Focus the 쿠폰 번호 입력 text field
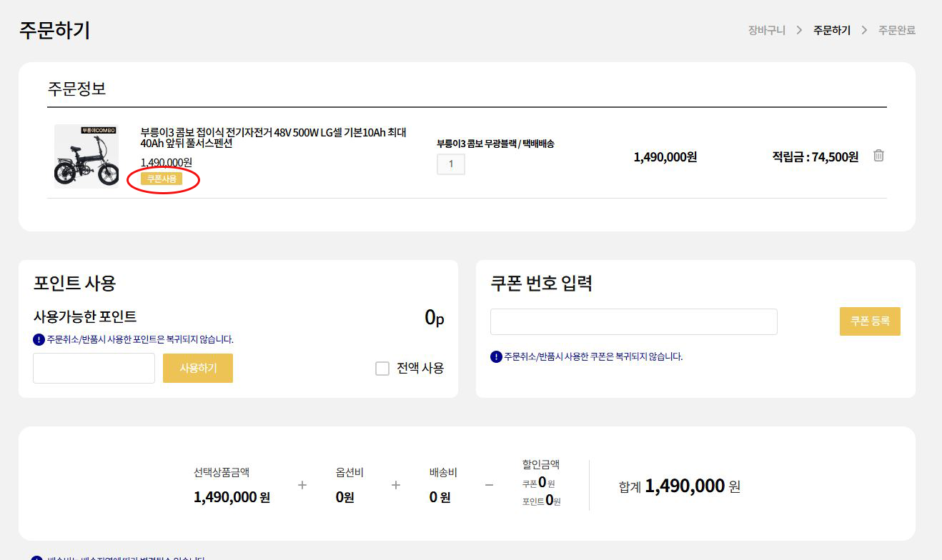Image resolution: width=942 pixels, height=560 pixels. (633, 321)
